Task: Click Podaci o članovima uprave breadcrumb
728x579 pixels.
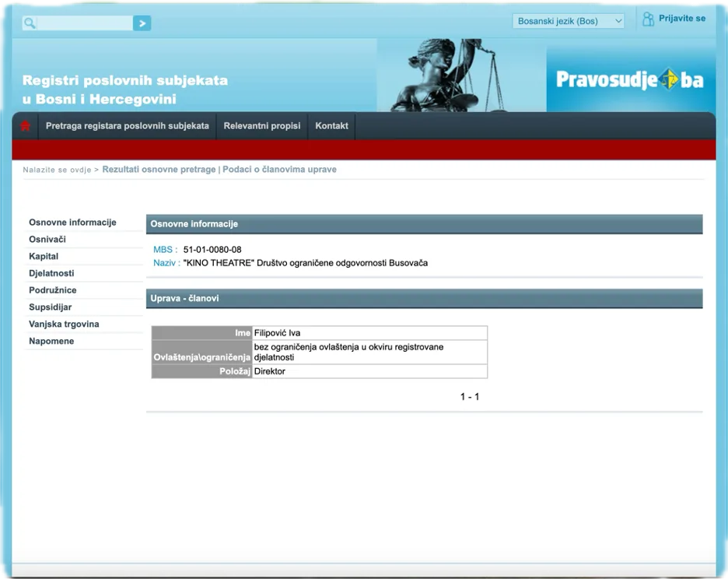Action: (279, 170)
